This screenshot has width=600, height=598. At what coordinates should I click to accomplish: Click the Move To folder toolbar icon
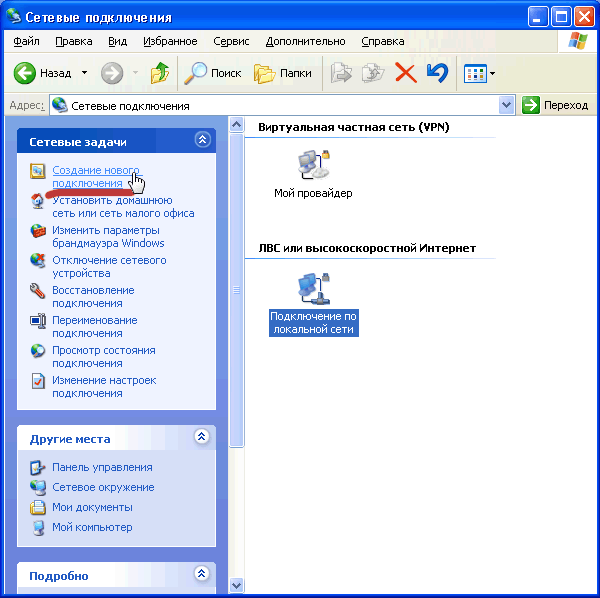tap(341, 73)
